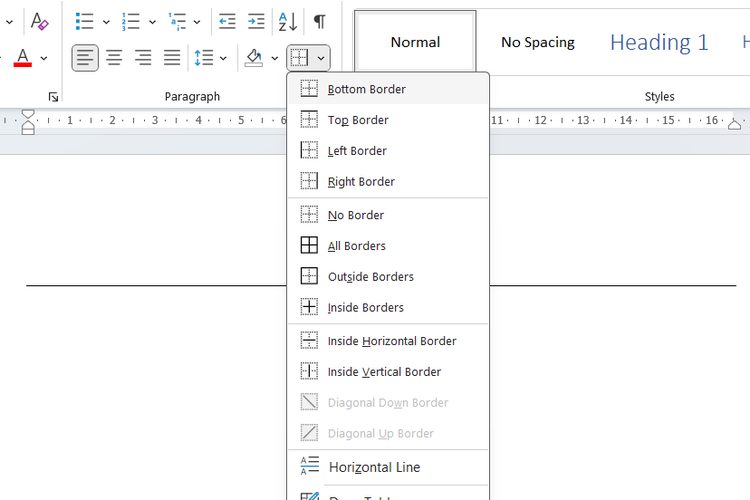
Task: Select Inside Horizontal Border entry
Action: [x=388, y=341]
